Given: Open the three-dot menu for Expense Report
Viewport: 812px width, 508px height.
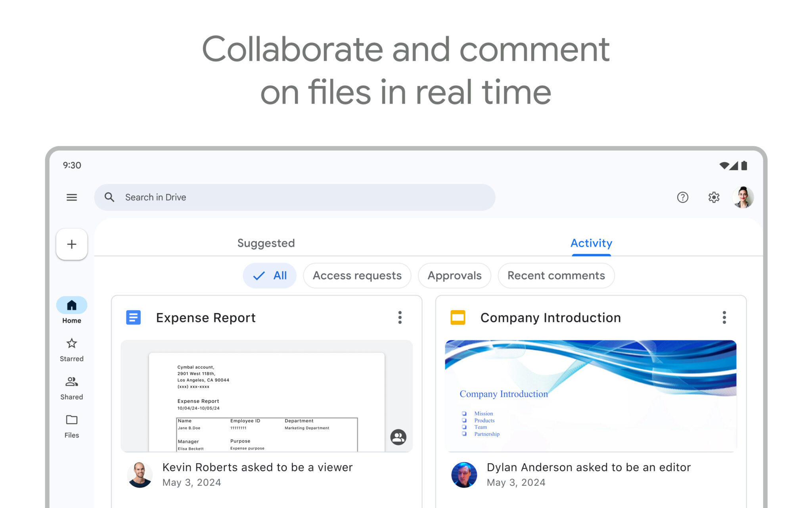Looking at the screenshot, I should click(400, 317).
